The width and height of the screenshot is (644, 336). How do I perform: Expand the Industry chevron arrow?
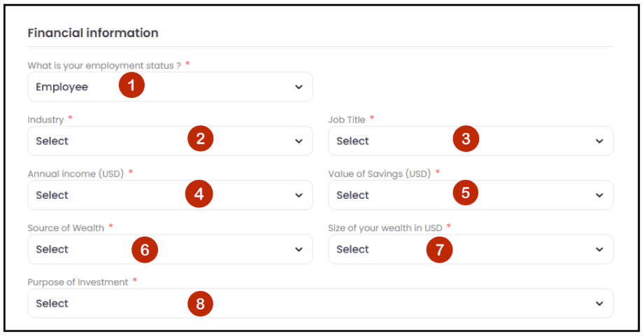click(299, 141)
